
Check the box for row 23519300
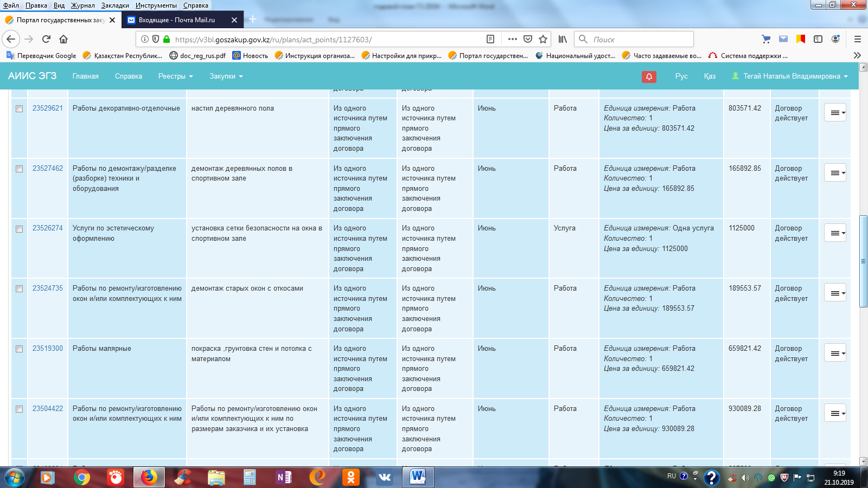pos(19,349)
